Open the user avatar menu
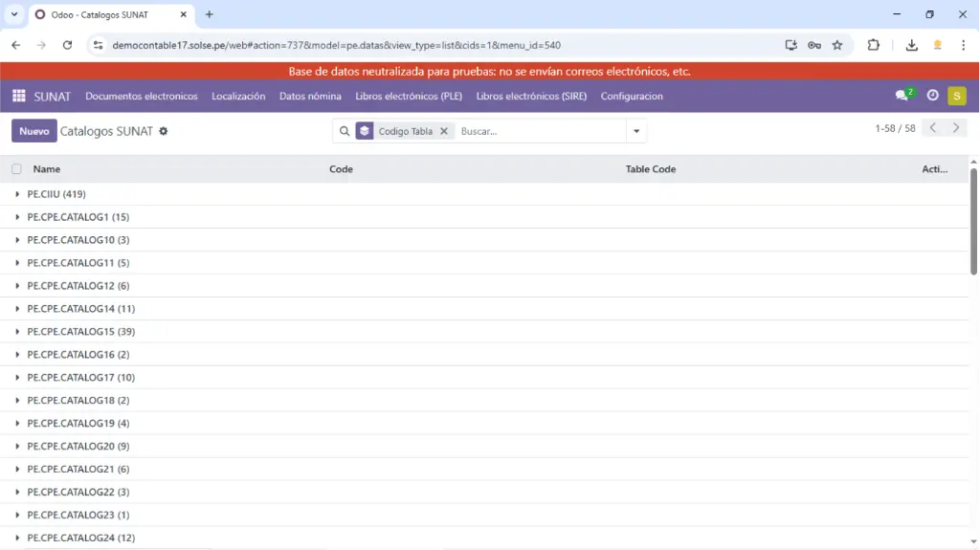The height and width of the screenshot is (550, 980). click(x=956, y=96)
